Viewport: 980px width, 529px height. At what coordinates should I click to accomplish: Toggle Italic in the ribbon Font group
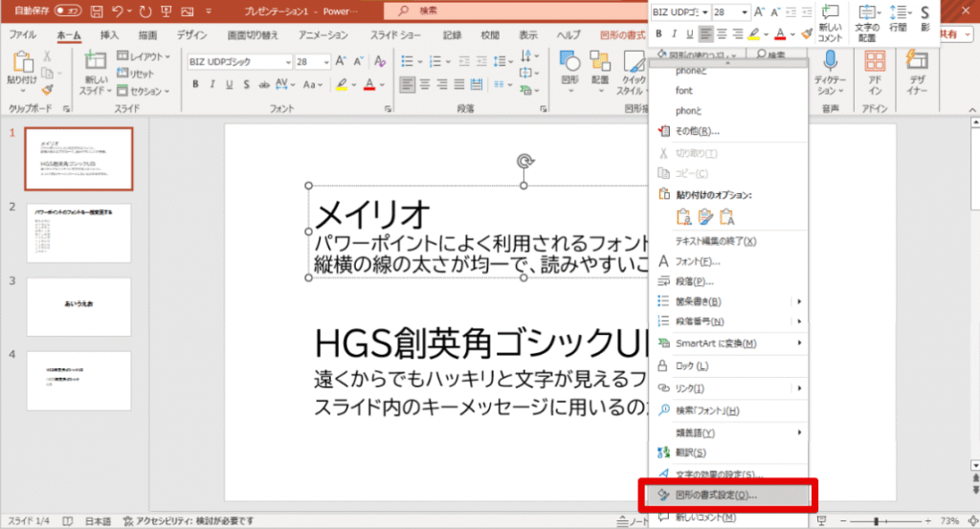click(212, 84)
